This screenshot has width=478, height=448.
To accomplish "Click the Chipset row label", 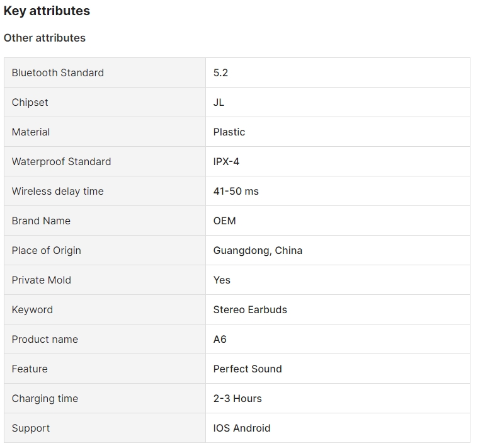I will (x=30, y=102).
